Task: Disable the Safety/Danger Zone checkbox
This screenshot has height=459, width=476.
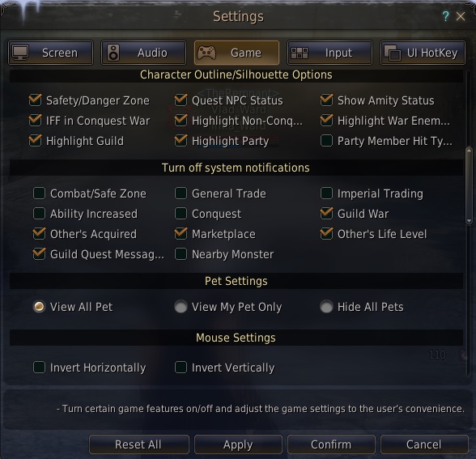Action: [x=36, y=100]
